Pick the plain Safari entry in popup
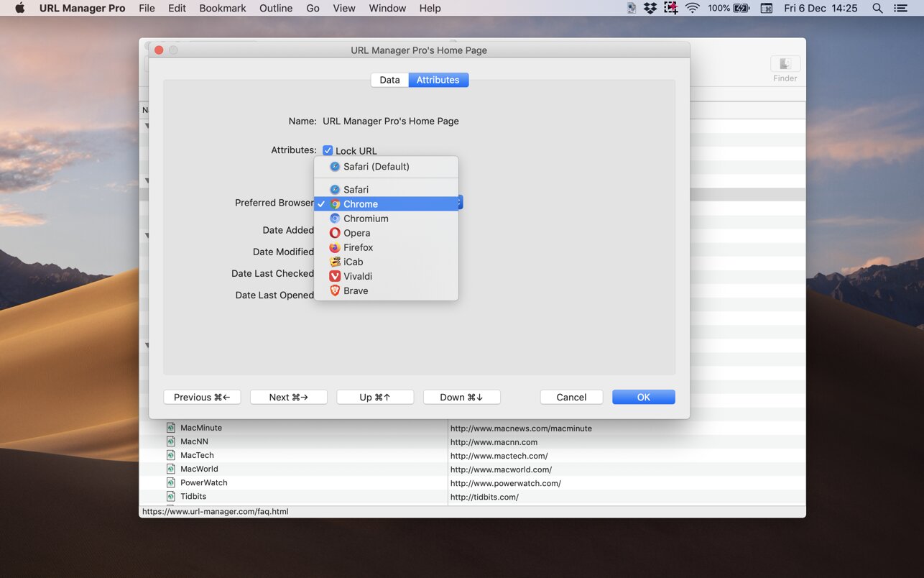Screen dimensions: 924x578 (356, 190)
